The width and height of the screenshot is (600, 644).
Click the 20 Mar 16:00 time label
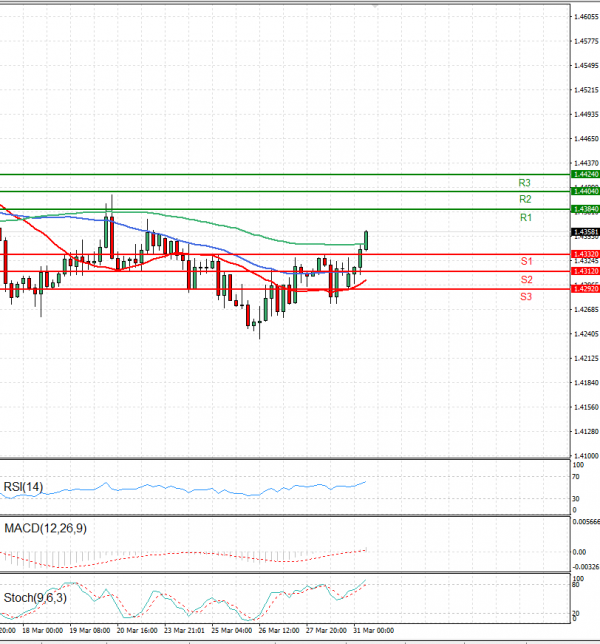pyautogui.click(x=137, y=630)
